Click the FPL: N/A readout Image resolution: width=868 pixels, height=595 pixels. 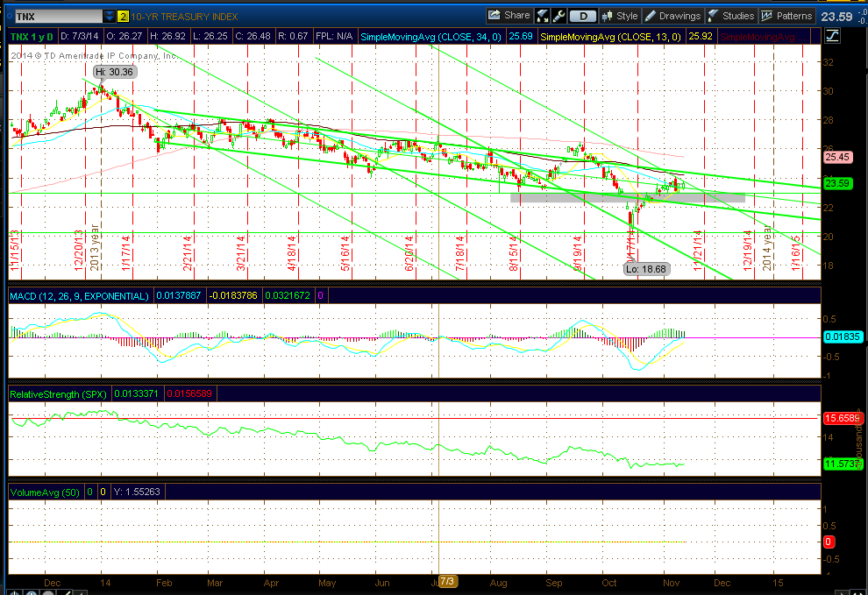[x=334, y=37]
